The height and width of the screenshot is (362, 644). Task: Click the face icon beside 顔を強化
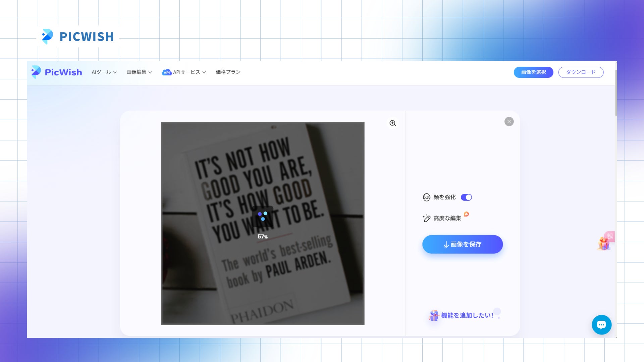click(426, 197)
